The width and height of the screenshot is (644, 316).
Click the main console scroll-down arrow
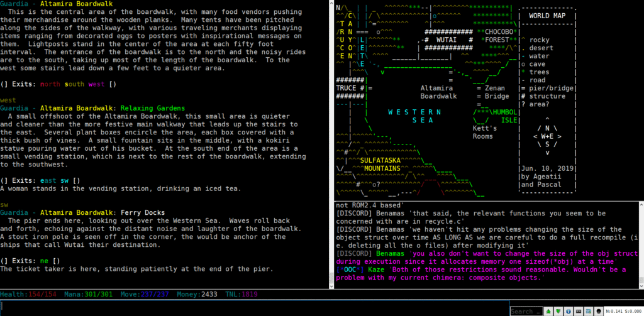click(331, 286)
